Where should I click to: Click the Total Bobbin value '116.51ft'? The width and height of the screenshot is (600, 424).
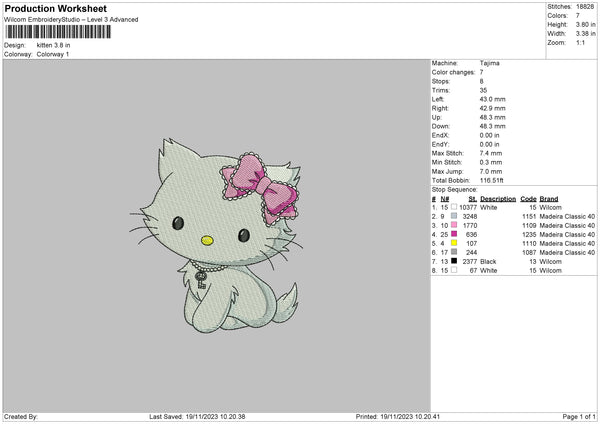492,180
